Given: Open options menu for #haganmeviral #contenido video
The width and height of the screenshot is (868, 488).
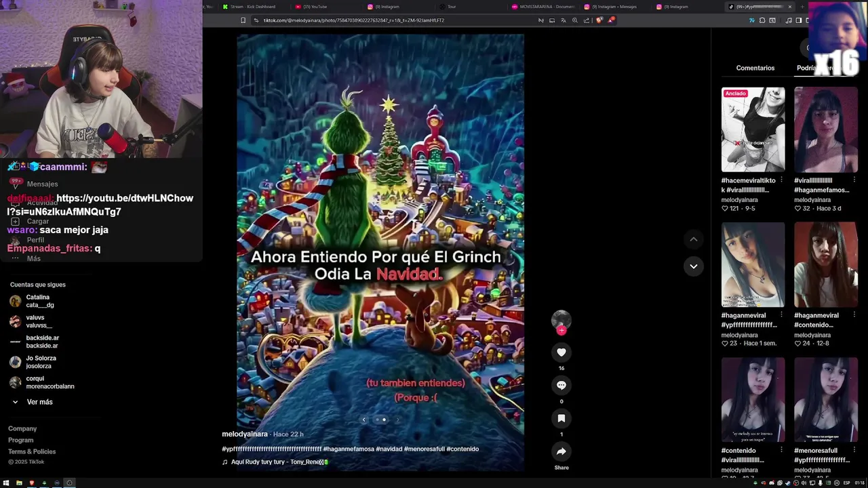Looking at the screenshot, I should tap(854, 315).
